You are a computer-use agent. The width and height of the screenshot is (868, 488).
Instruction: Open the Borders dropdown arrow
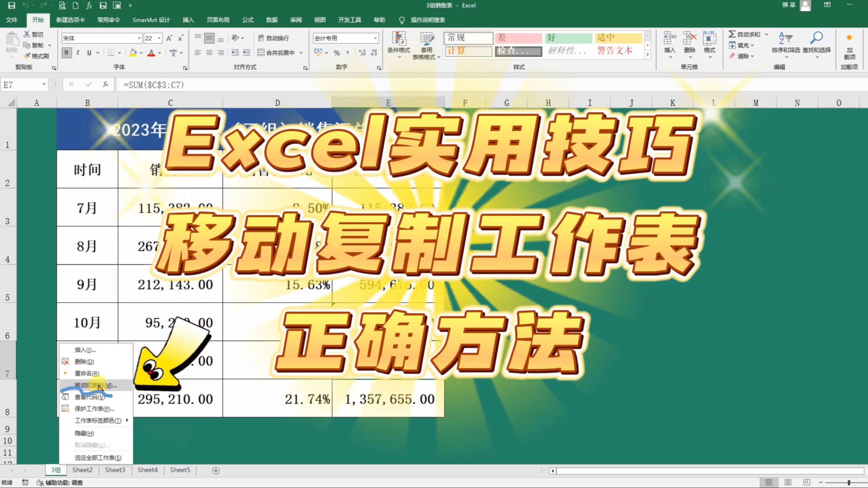pyautogui.click(x=119, y=53)
